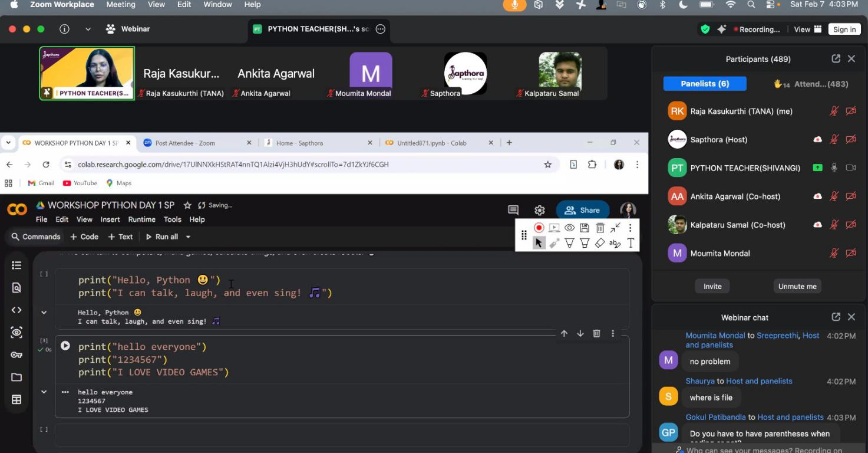Viewport: 868px width, 453px height.
Task: Open Colab table of contents sidebar icon
Action: (16, 265)
